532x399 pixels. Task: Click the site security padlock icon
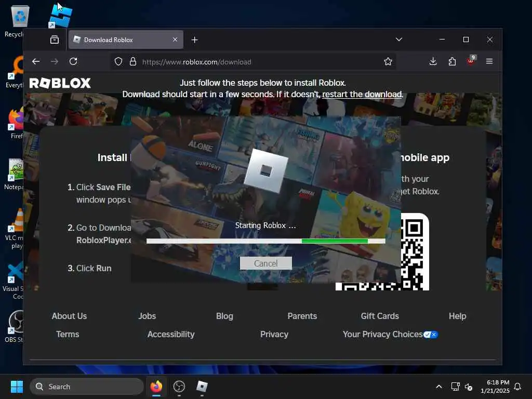pyautogui.click(x=133, y=61)
